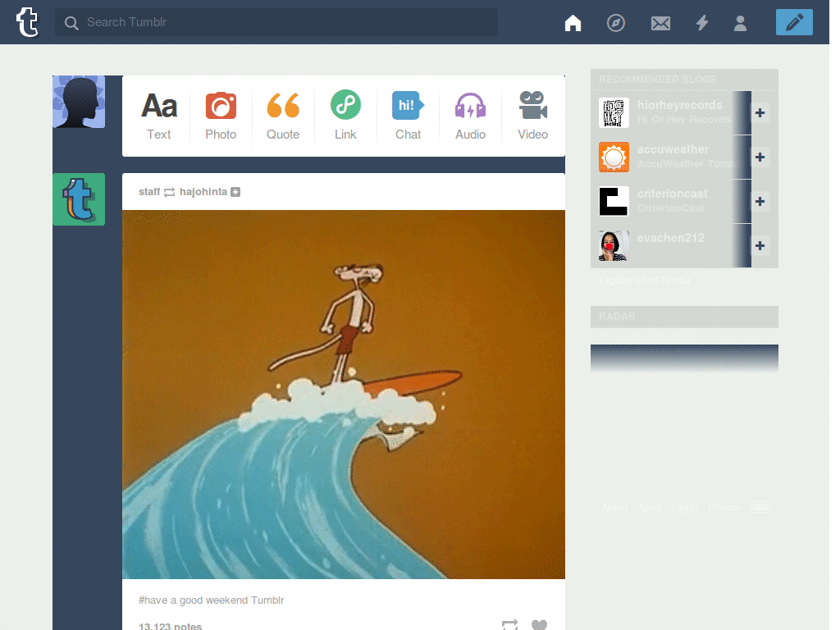Focus the Search Tumblr field

click(x=276, y=22)
